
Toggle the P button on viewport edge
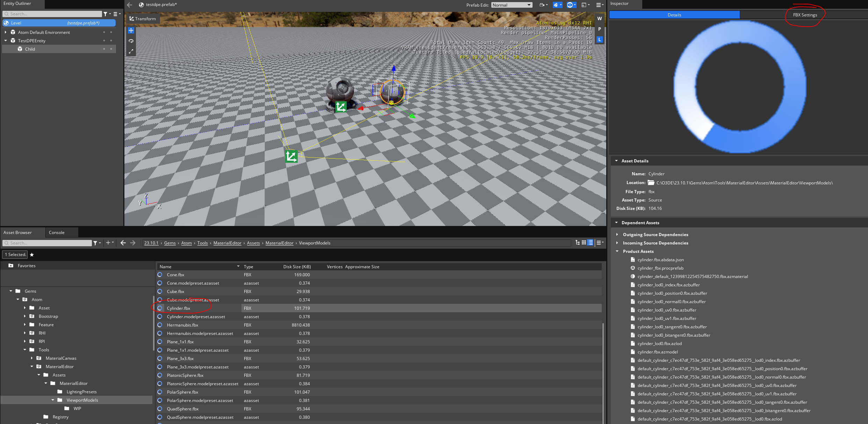tap(599, 29)
